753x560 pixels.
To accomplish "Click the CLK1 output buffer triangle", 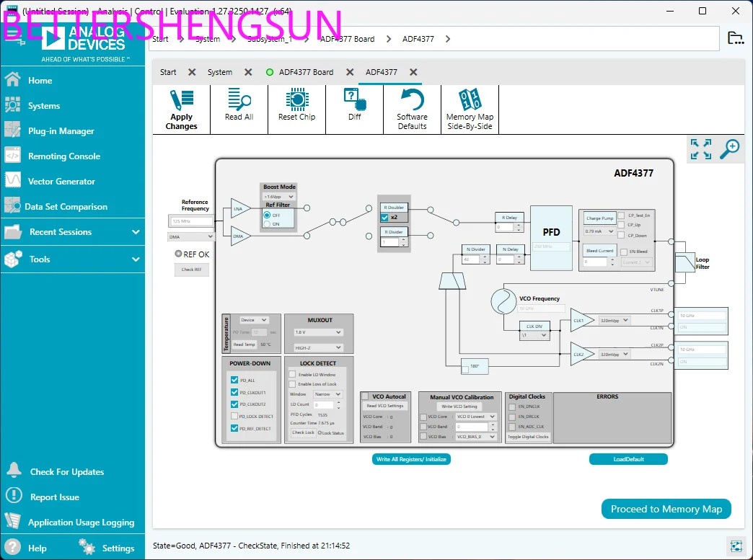I will (x=581, y=321).
